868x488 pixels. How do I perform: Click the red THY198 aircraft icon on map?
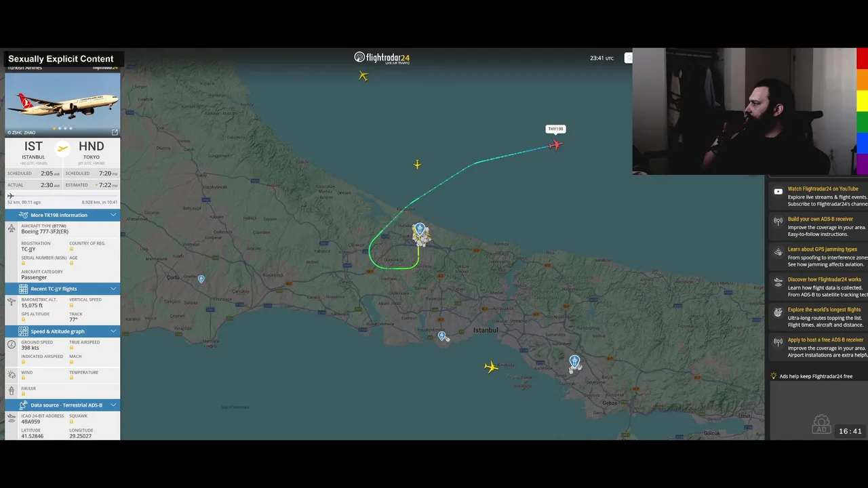(x=555, y=144)
